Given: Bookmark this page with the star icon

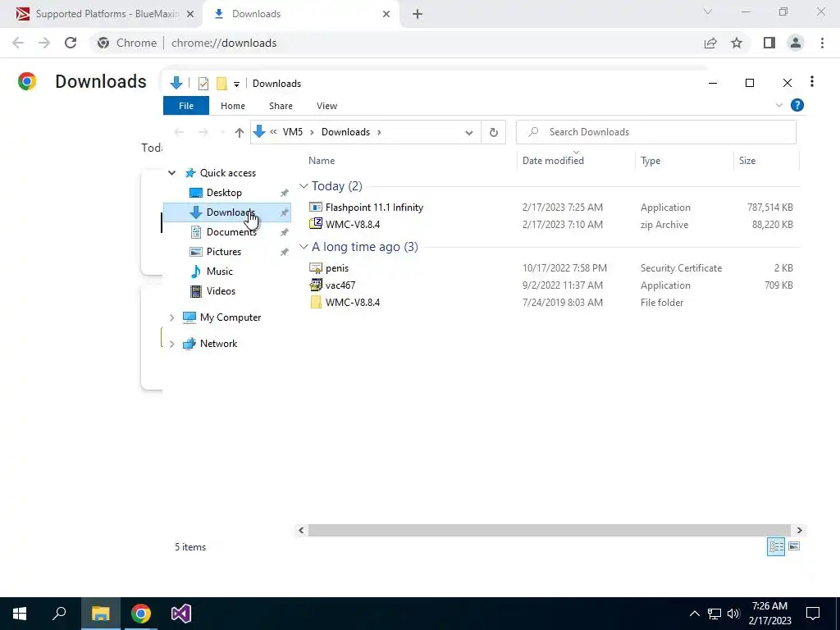Looking at the screenshot, I should (737, 43).
